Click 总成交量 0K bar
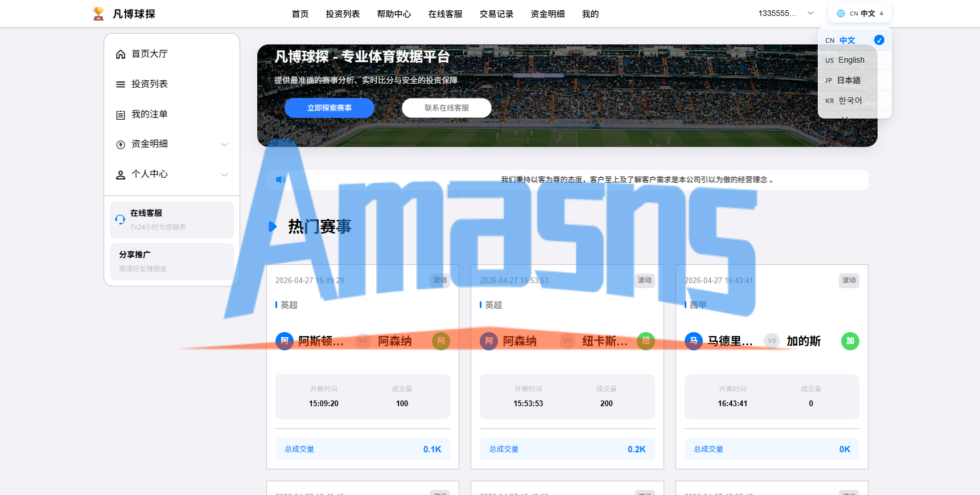Viewport: 980px width, 495px height. coord(772,449)
